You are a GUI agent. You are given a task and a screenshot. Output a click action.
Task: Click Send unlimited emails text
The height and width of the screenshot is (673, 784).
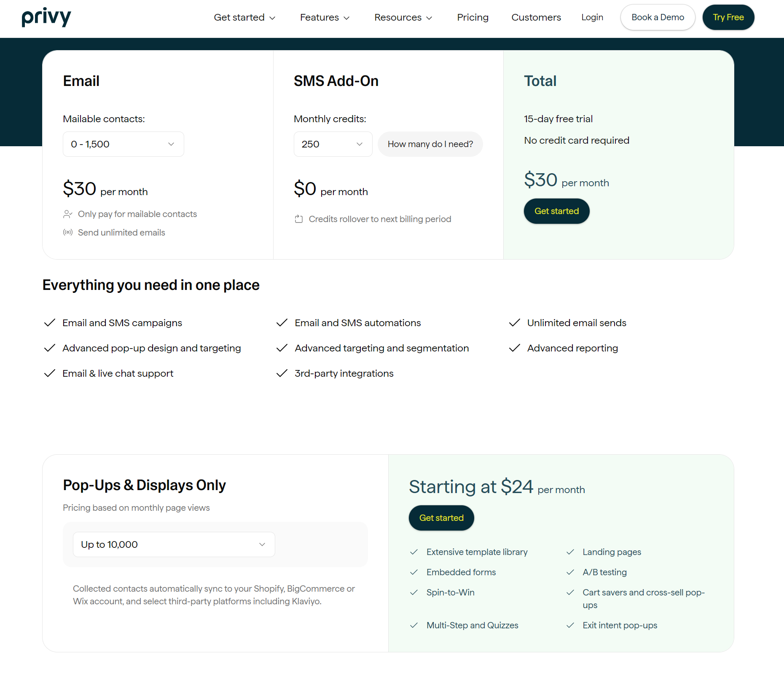pyautogui.click(x=121, y=233)
